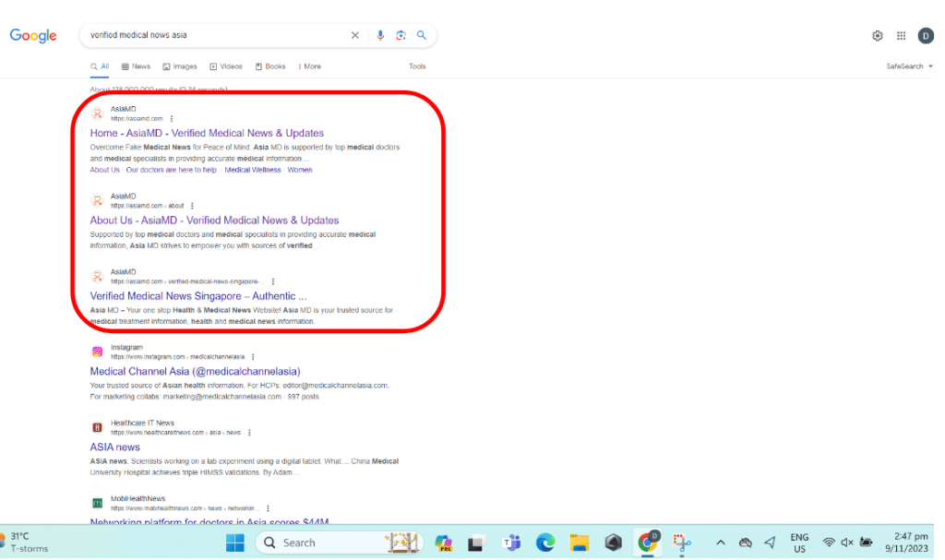Clear the search query with X
Viewport: 945px width, 560px height.
(x=355, y=35)
